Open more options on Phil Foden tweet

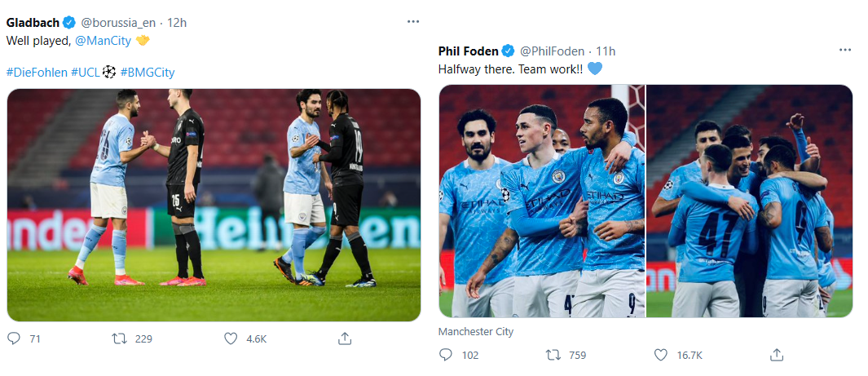coord(845,51)
